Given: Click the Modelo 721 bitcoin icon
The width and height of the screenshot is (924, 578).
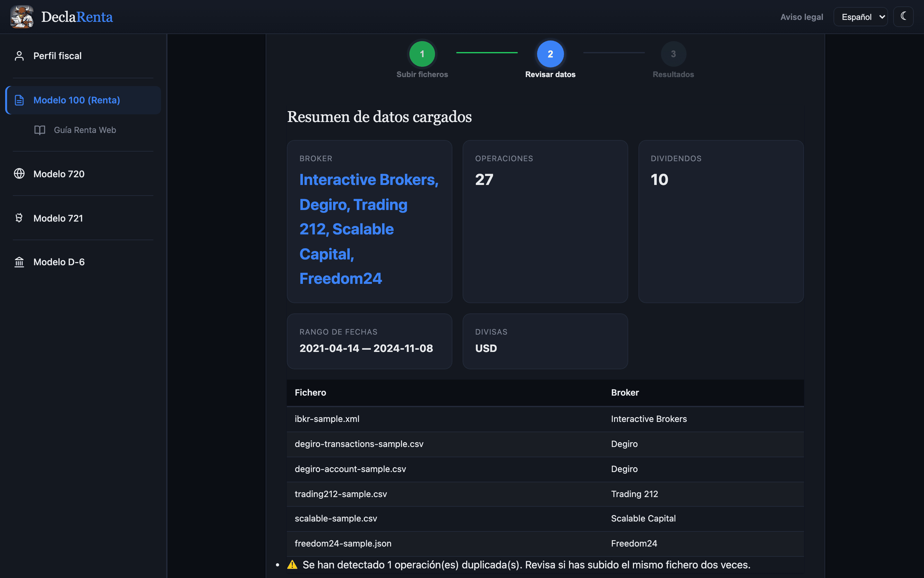Looking at the screenshot, I should tap(19, 218).
